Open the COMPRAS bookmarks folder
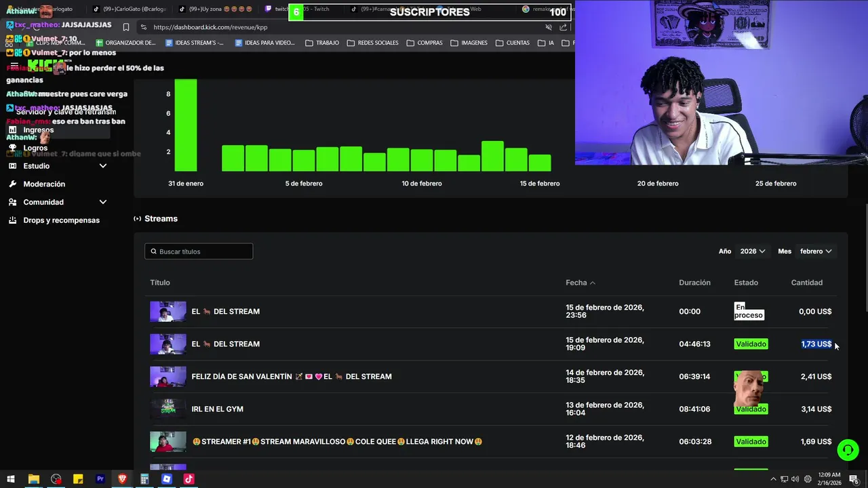Screen dimensions: 868x488 tap(425, 43)
